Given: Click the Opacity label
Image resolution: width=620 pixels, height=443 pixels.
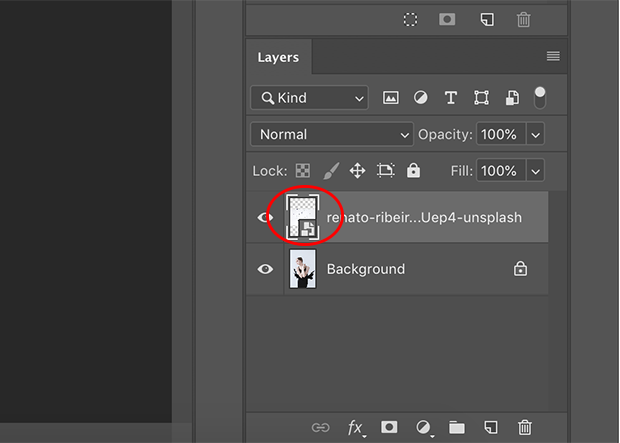Looking at the screenshot, I should click(x=445, y=134).
